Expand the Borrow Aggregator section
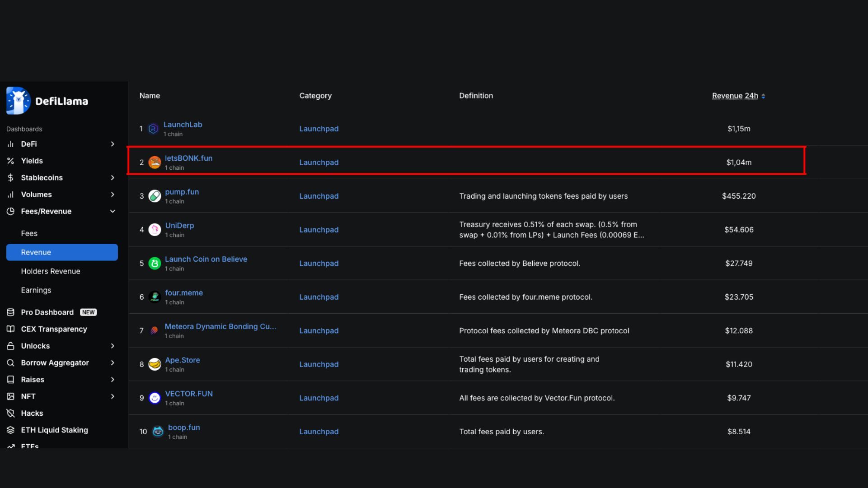868x488 pixels. pyautogui.click(x=113, y=363)
